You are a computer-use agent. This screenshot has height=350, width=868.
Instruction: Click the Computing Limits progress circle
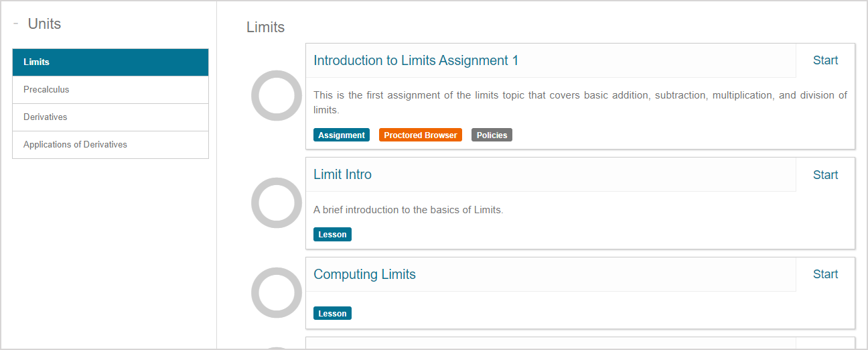point(277,293)
